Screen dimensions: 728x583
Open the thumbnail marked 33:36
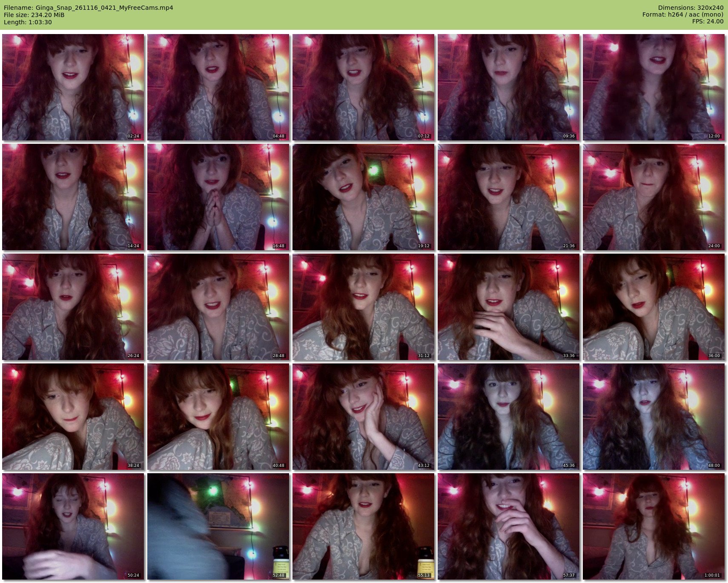coord(508,307)
